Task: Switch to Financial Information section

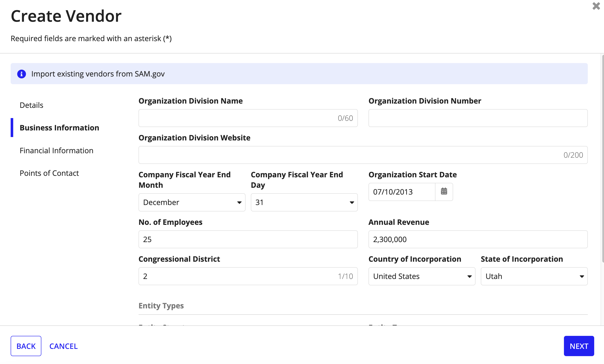Action: point(56,150)
